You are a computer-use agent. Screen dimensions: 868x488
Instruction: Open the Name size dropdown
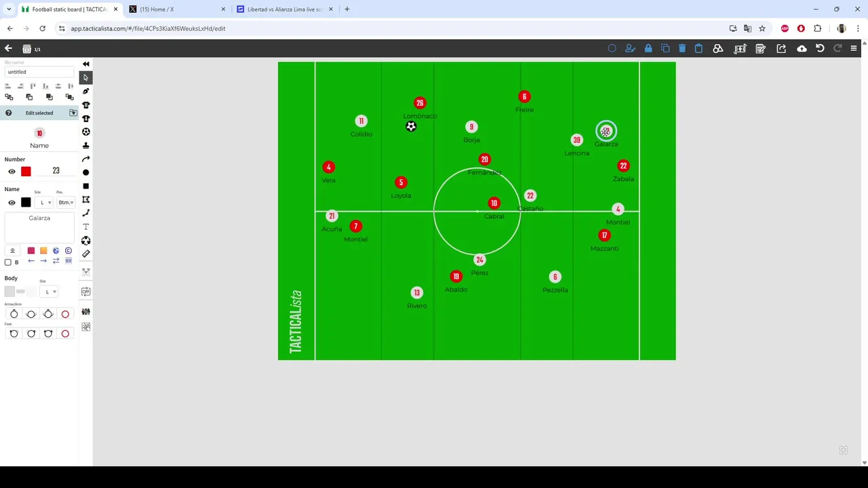(x=45, y=203)
